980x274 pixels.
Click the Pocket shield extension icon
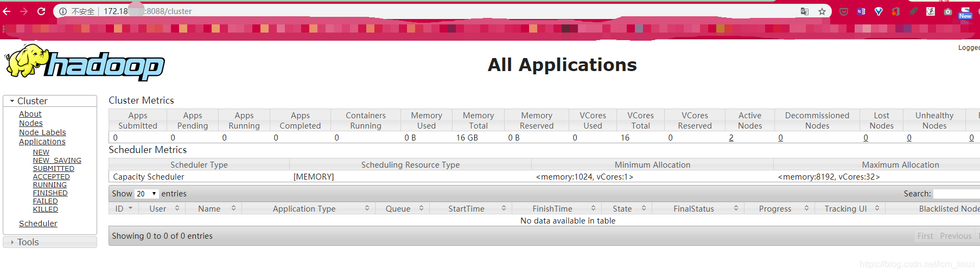pyautogui.click(x=844, y=11)
